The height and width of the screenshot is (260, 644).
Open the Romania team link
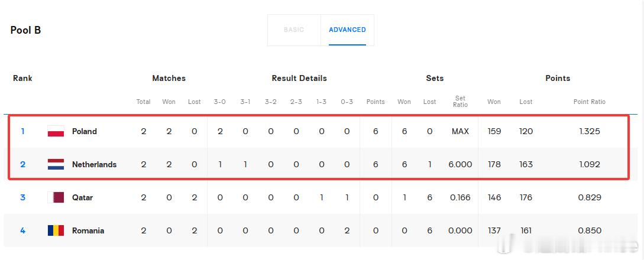click(x=88, y=230)
